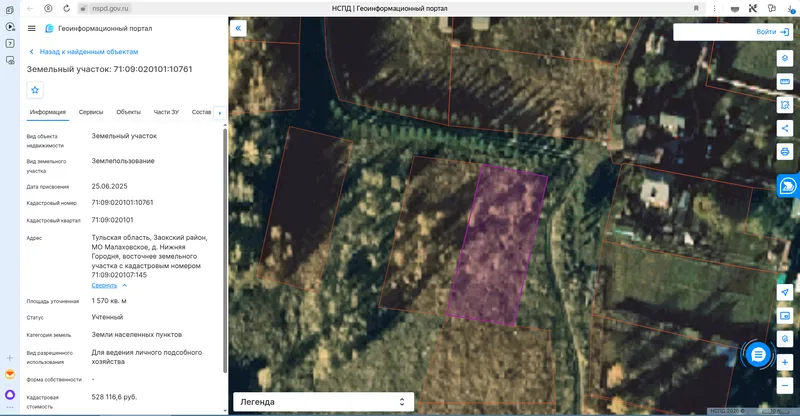Viewport: 800px width, 416px height.
Task: Open the chat support bubble
Action: (x=758, y=354)
